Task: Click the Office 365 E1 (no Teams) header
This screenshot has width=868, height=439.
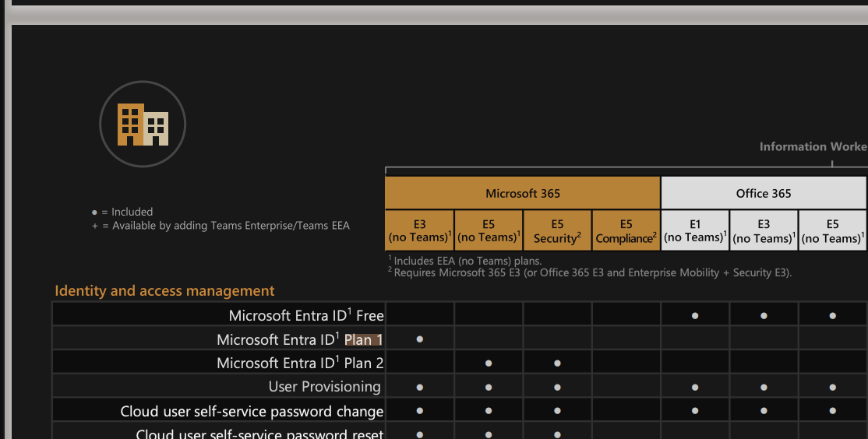Action: click(x=695, y=230)
